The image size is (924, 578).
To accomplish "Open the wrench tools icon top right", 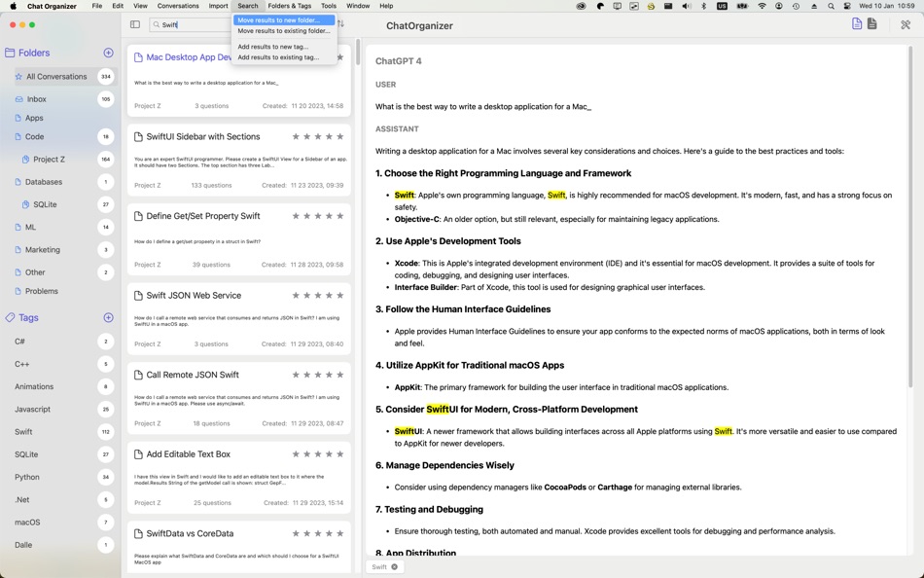I will [x=906, y=24].
